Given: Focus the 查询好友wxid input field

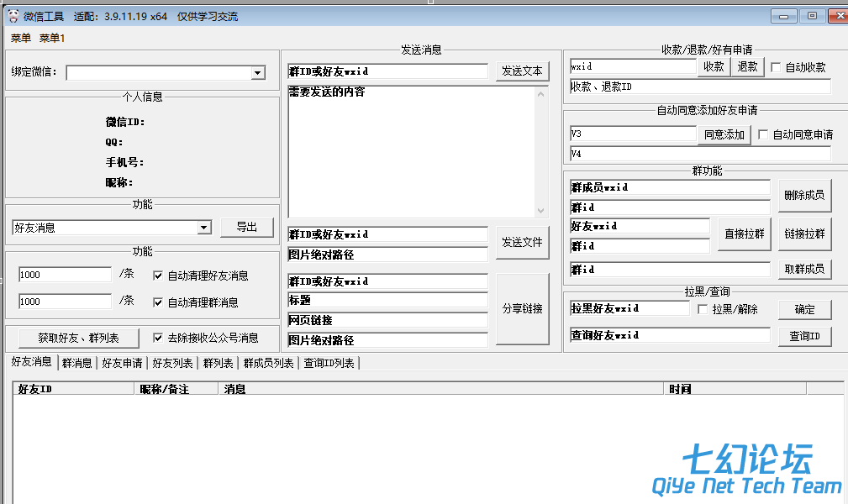Looking at the screenshot, I should coord(670,335).
